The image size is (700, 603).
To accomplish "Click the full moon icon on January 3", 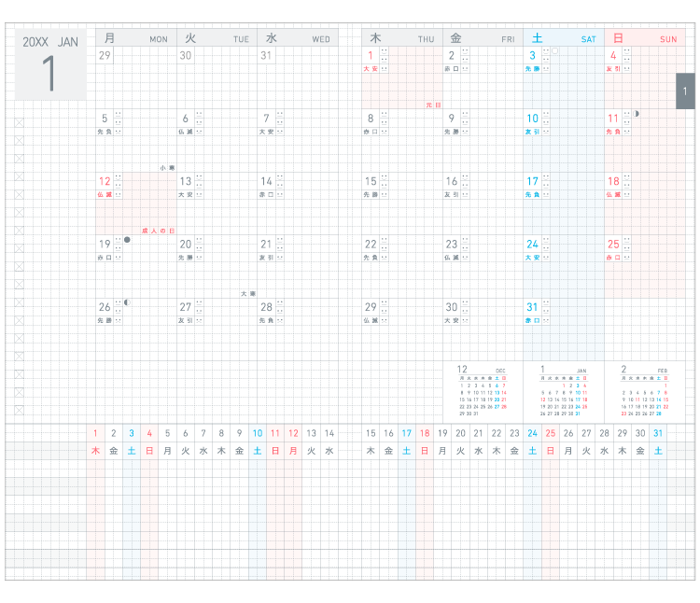I will pos(555,51).
